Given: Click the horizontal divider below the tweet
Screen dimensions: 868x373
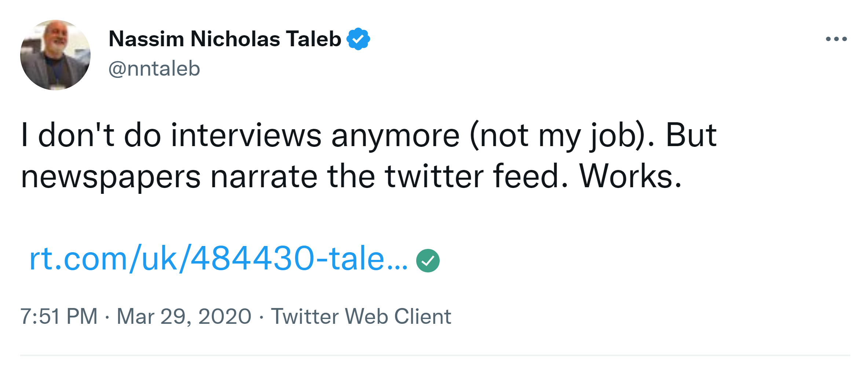Looking at the screenshot, I should (x=435, y=355).
